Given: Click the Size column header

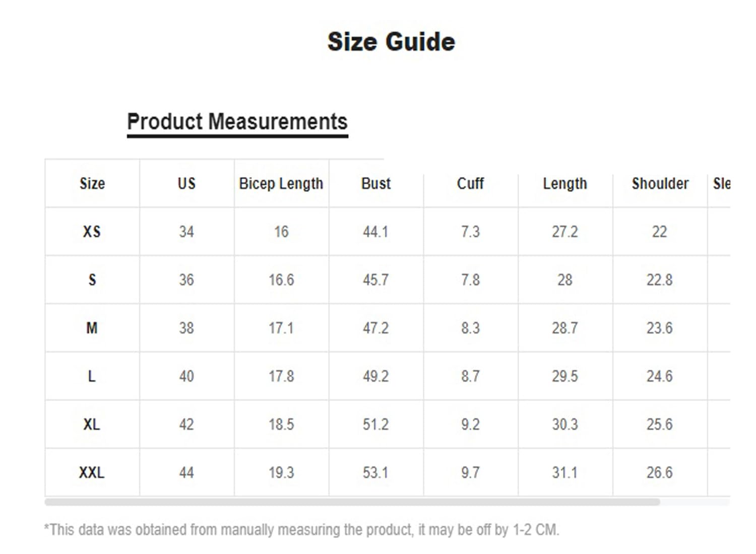Looking at the screenshot, I should pos(92,183).
